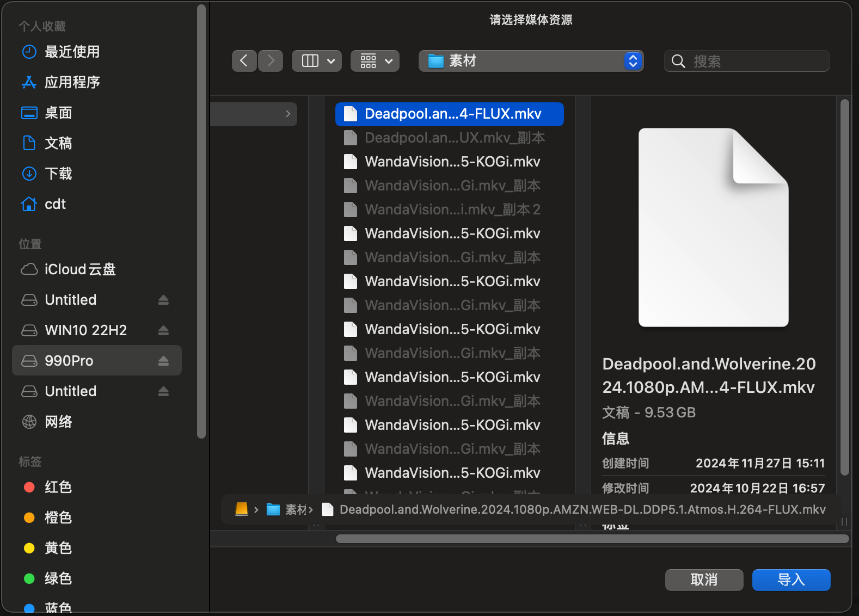This screenshot has width=859, height=616.
Task: Go back with the left chevron button
Action: coord(244,61)
